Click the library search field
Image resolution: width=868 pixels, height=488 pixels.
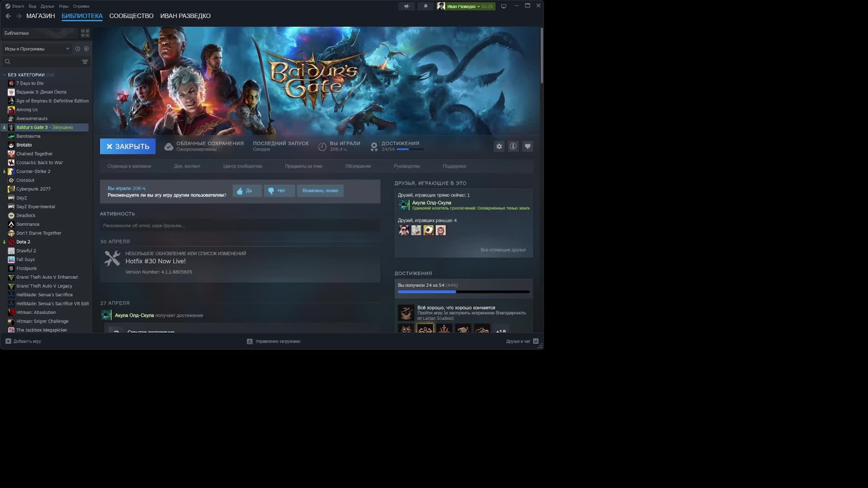(43, 61)
